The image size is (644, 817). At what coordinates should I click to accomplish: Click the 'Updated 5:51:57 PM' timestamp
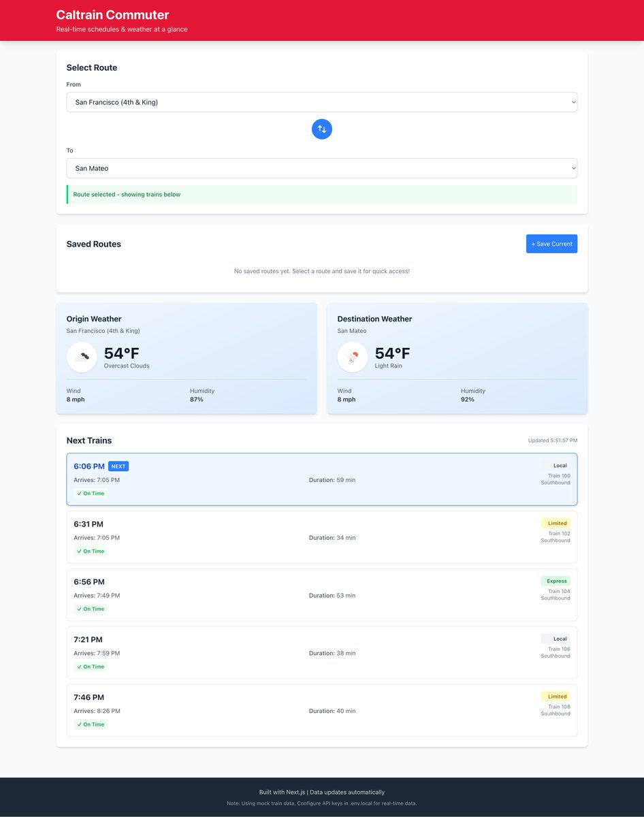point(553,440)
